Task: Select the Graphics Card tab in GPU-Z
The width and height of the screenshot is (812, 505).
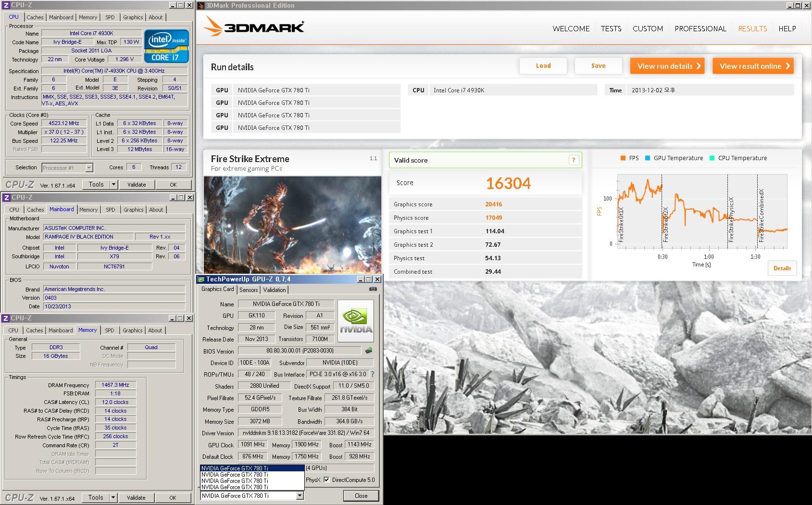Action: click(x=217, y=289)
